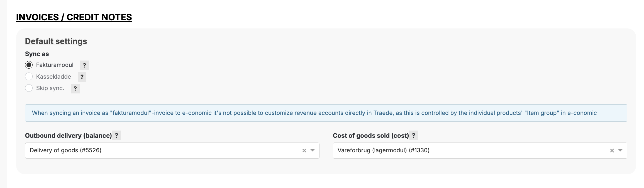The image size is (644, 188).
Task: Click the blue fakturamodul info banner
Action: tap(326, 113)
